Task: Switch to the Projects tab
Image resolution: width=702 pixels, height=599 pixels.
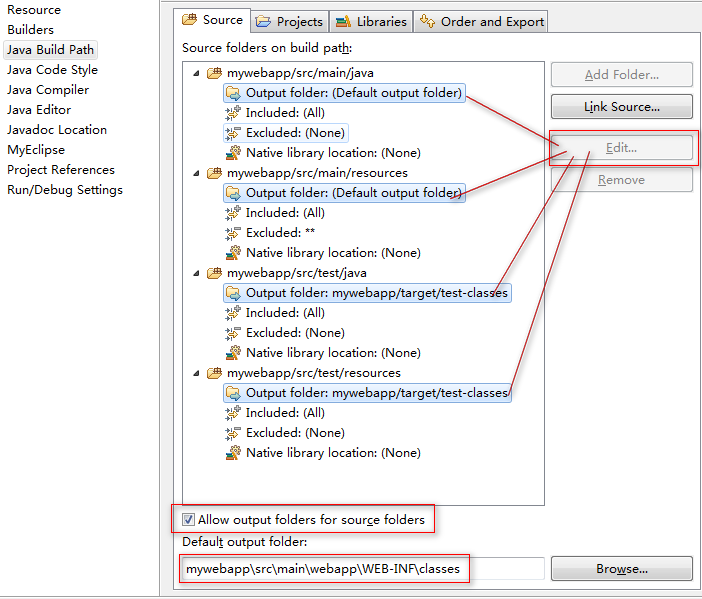Action: pos(290,21)
